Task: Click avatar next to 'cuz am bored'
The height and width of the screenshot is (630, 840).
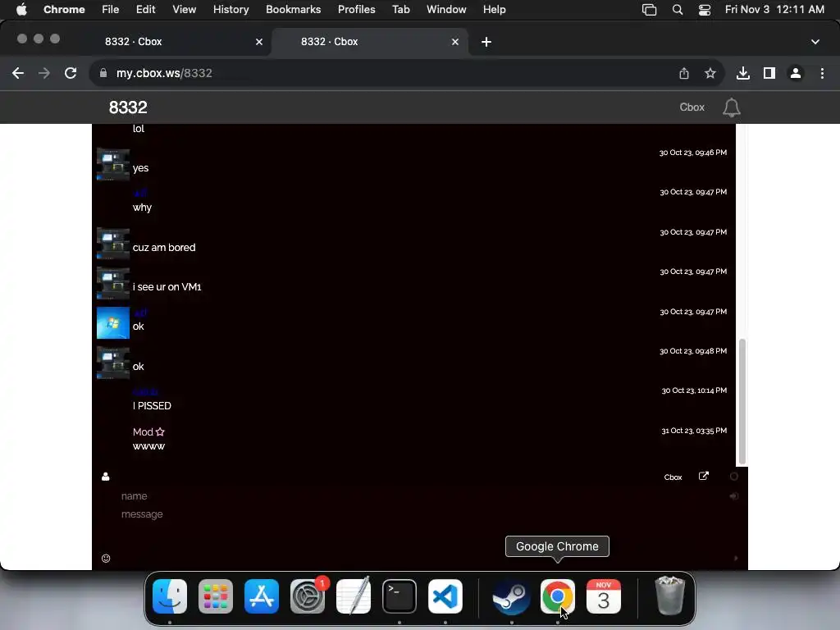Action: [x=113, y=244]
